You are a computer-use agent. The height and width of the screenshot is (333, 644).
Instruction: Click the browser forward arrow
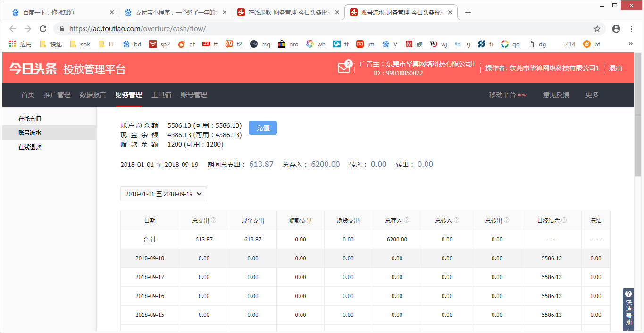click(x=28, y=29)
